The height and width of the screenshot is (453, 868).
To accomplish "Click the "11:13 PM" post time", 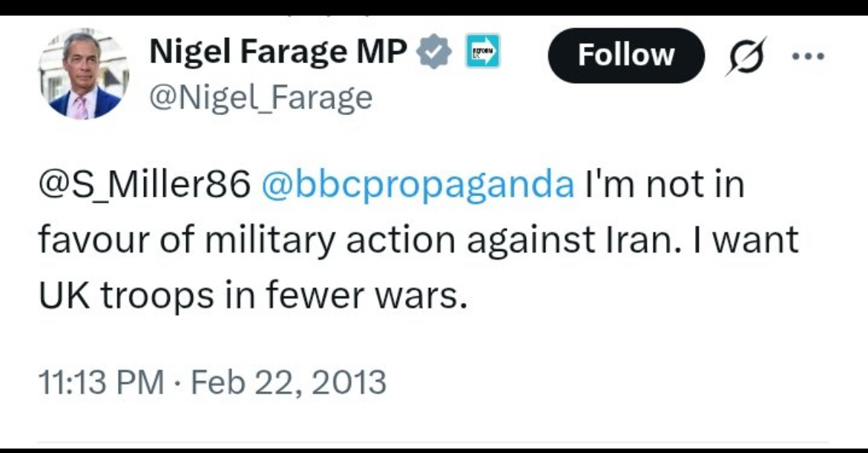I will 101,382.
